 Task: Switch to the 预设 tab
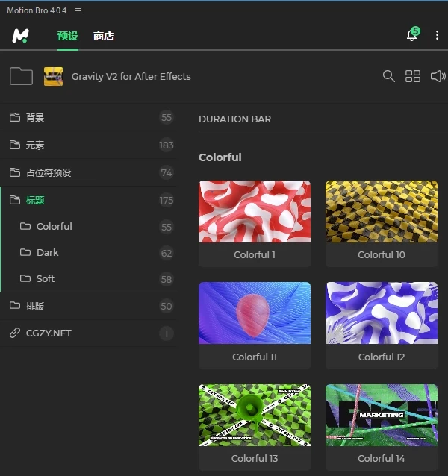point(67,36)
